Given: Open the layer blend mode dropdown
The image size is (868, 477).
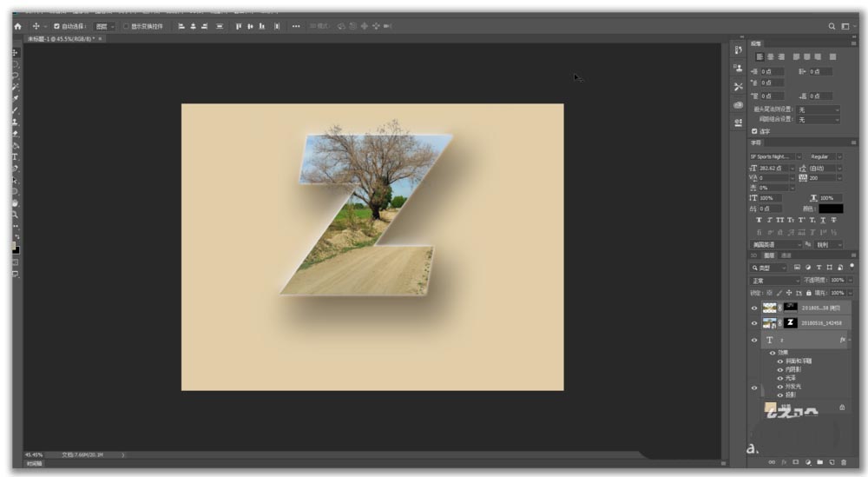Looking at the screenshot, I should click(775, 281).
